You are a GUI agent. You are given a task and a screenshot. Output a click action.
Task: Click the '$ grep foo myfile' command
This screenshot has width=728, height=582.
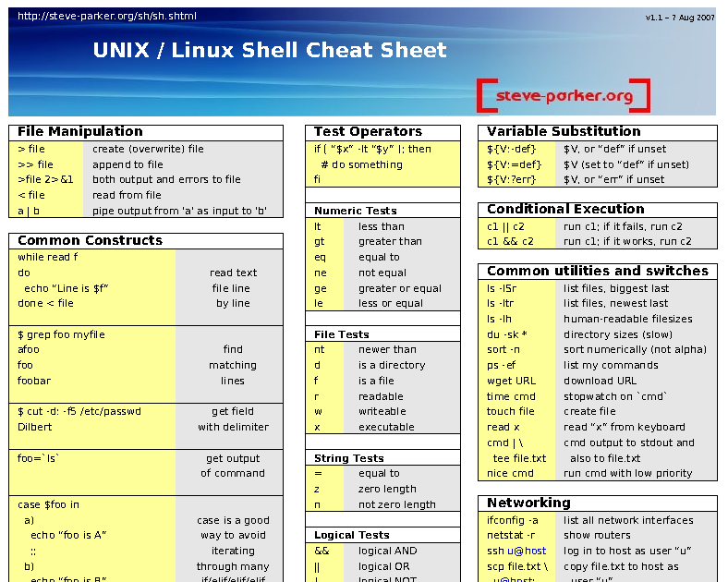(61, 334)
